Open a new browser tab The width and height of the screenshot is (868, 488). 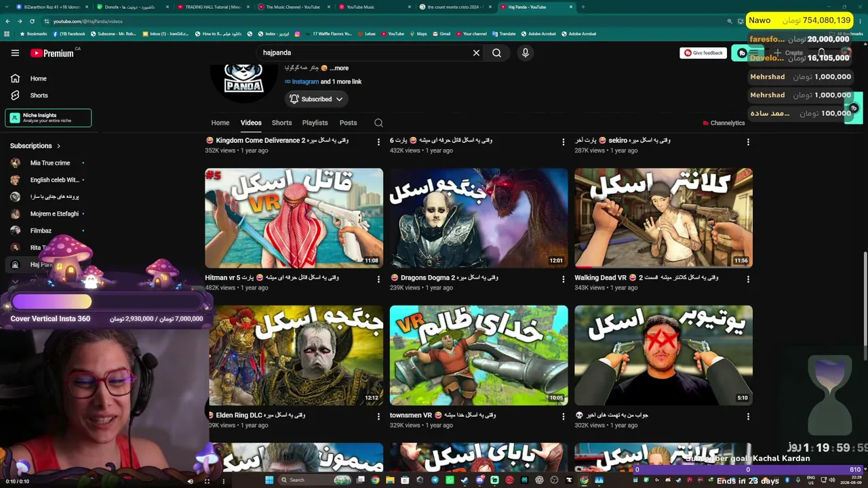pos(583,7)
